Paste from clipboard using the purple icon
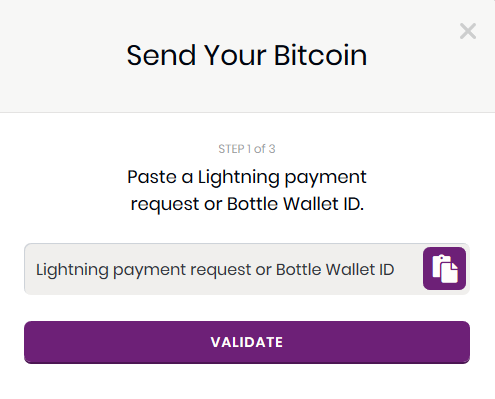The height and width of the screenshot is (399, 495). point(444,269)
